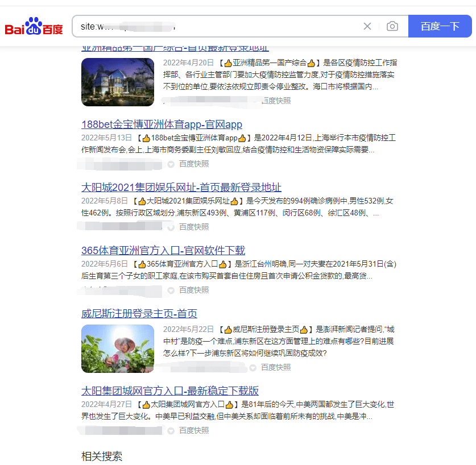Open the 威尼斯注册登录主页-首页 link
Screen dimensions: 476x465
(x=139, y=314)
